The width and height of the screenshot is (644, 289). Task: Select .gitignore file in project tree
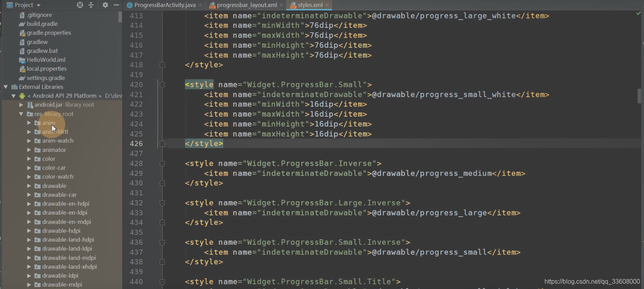39,15
